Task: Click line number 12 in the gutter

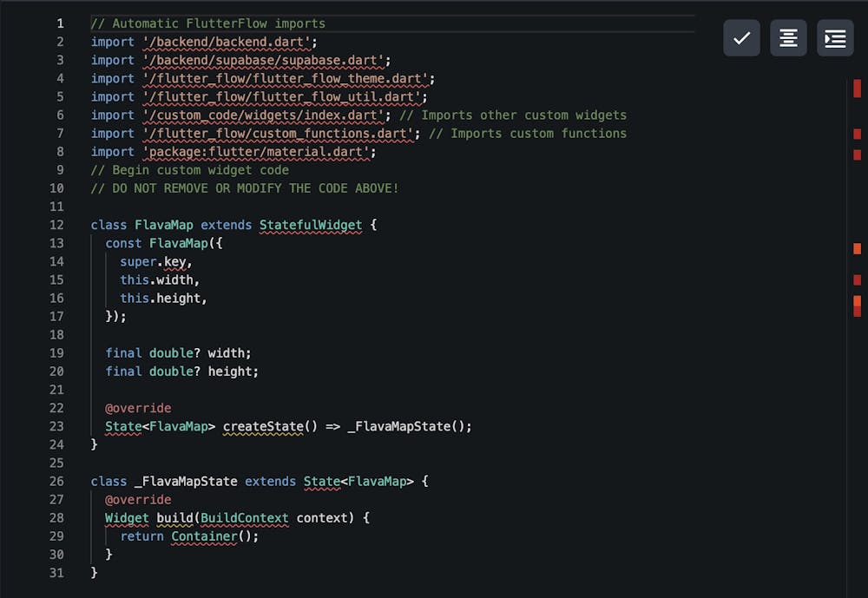Action: (56, 225)
